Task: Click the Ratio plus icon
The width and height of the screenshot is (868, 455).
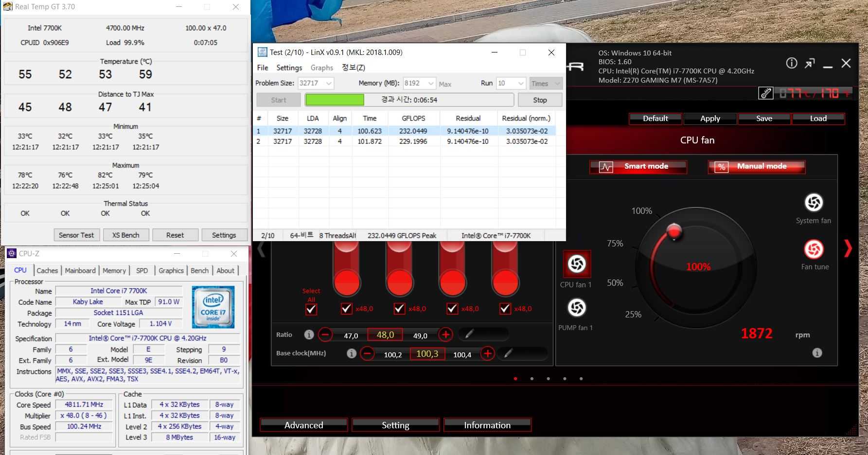Action: click(x=445, y=334)
